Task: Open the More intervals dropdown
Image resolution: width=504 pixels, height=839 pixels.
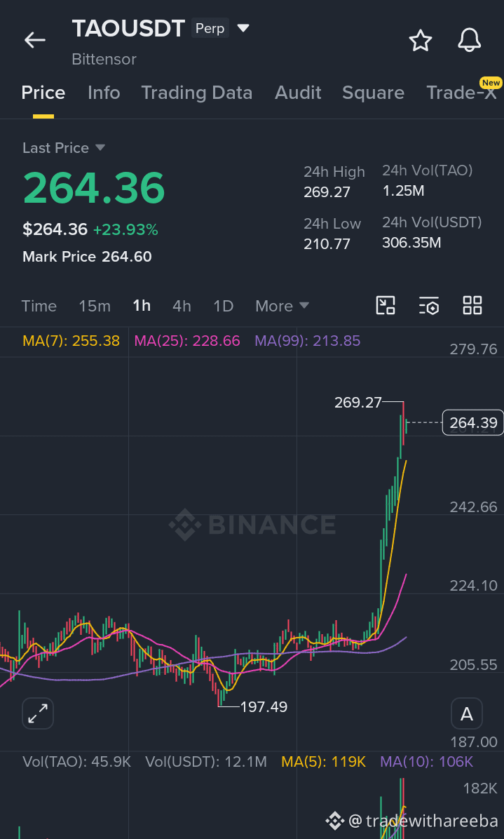Action: tap(282, 306)
